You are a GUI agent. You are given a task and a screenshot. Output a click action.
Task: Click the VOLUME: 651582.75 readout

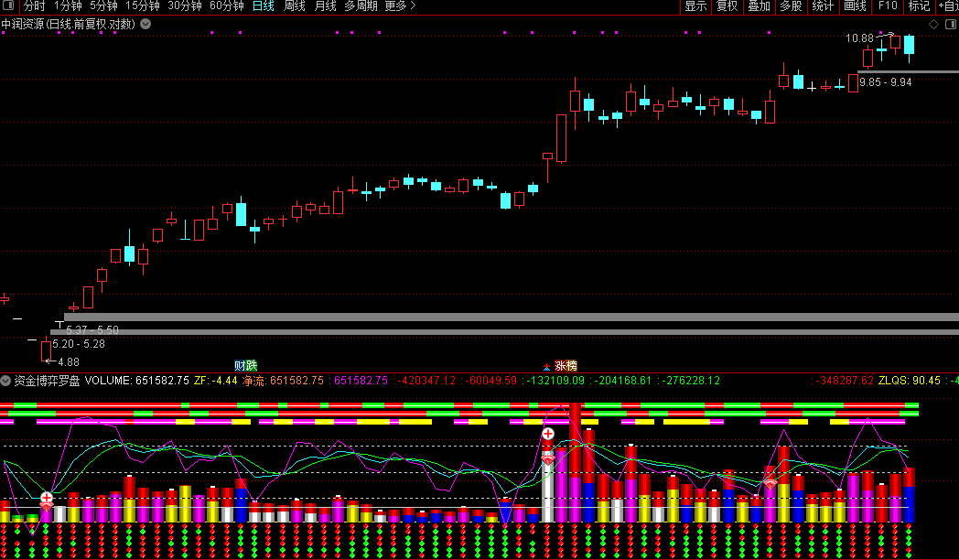point(137,381)
